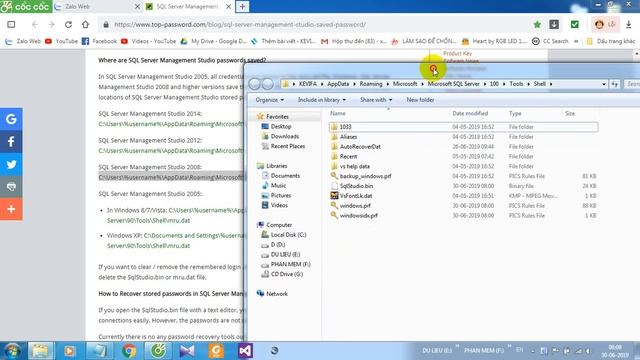This screenshot has width=640, height=360.
Task: Click the Explorer refresh button next to address bar
Action: click(614, 84)
